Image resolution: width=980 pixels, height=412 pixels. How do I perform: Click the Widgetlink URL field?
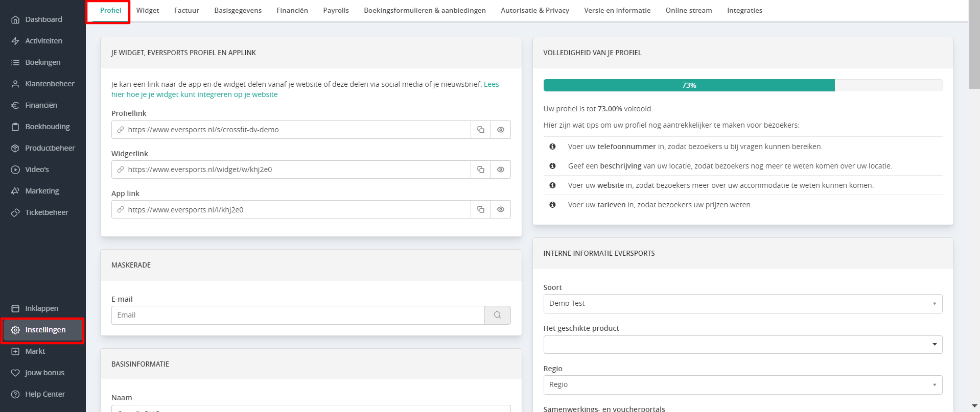coord(291,169)
